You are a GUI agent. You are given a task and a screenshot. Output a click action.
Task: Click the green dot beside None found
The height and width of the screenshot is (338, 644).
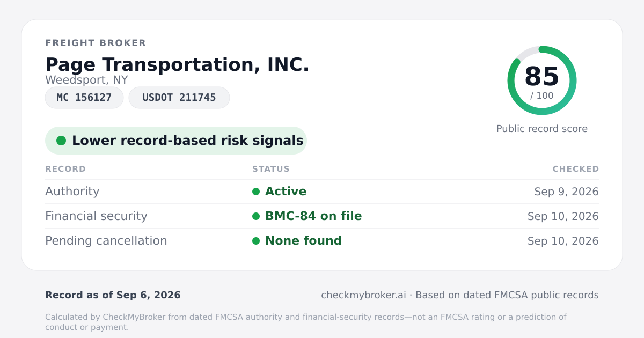[256, 241]
